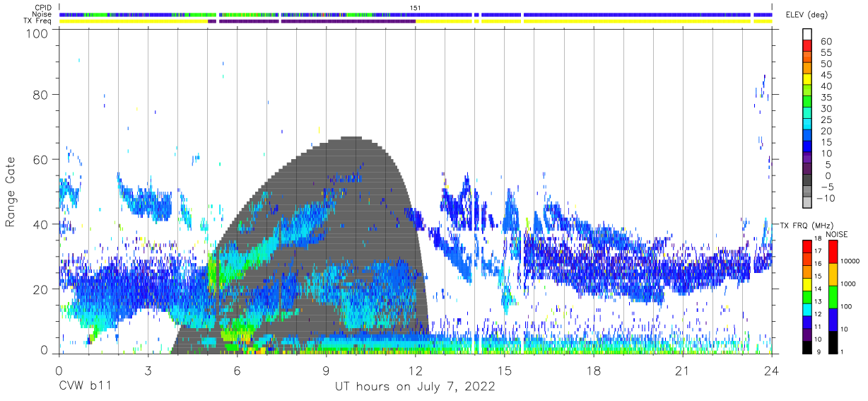
Task: Click the 10000 label on NOISE scale
Action: 849,262
